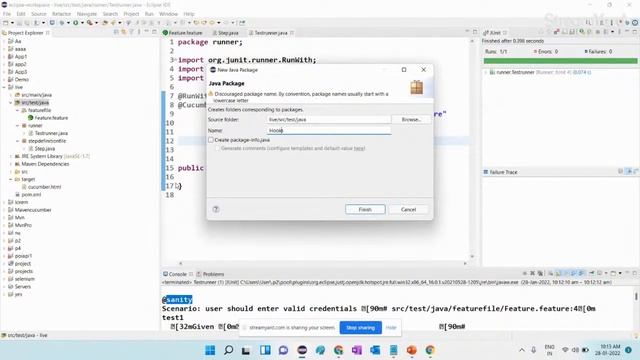Click the New file toolbar icon

click(5, 23)
